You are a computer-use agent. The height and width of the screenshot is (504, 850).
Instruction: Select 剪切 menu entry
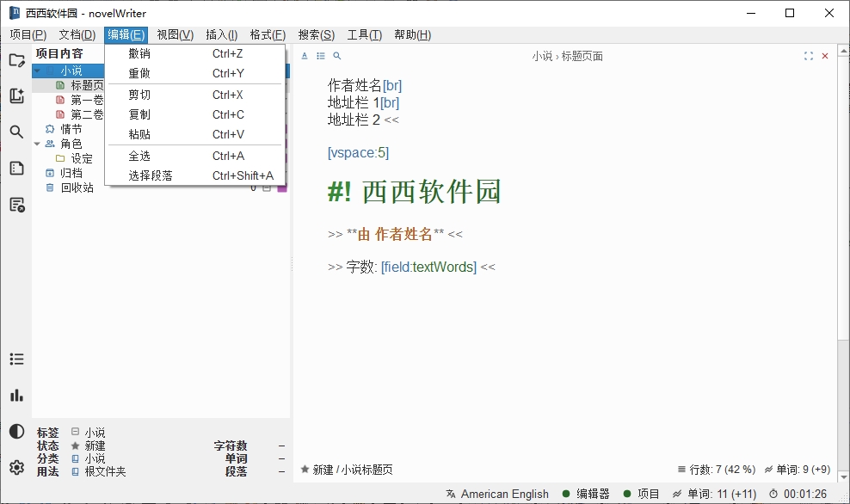[x=195, y=95]
